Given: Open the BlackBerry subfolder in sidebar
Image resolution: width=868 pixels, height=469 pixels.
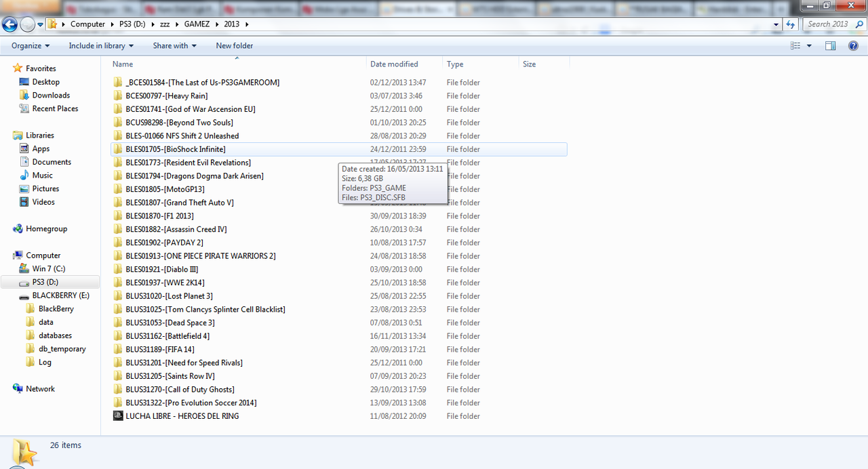Looking at the screenshot, I should pos(56,308).
